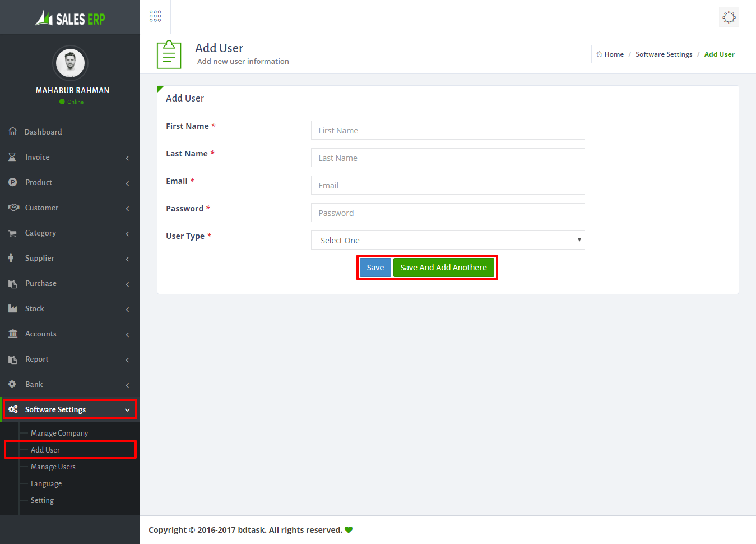The width and height of the screenshot is (756, 544).
Task: Open Manage Users in sidebar submenu
Action: coord(53,467)
